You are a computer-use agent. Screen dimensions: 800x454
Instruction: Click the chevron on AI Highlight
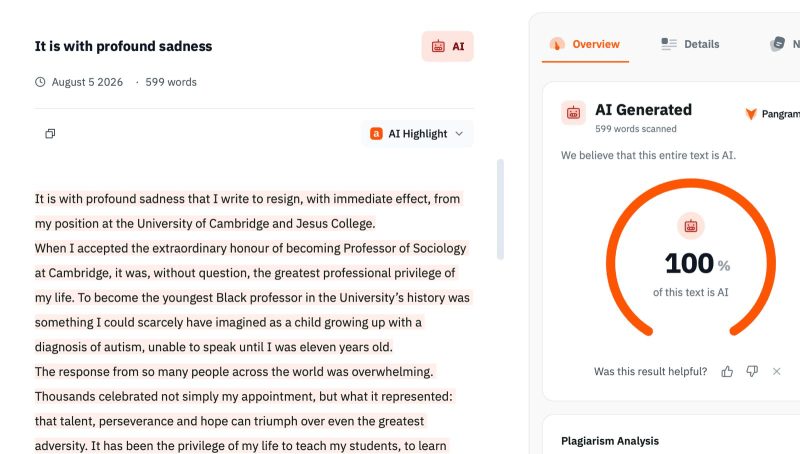click(459, 134)
